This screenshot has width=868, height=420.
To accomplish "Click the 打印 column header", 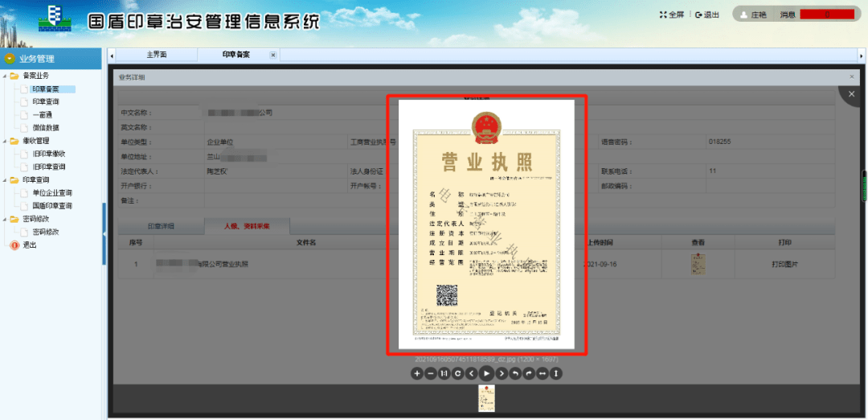I will 785,243.
